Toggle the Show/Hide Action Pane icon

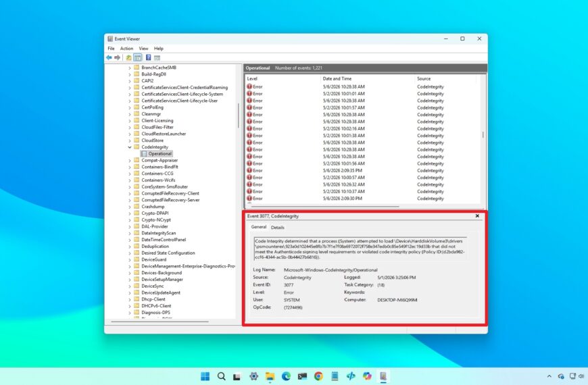(x=157, y=57)
